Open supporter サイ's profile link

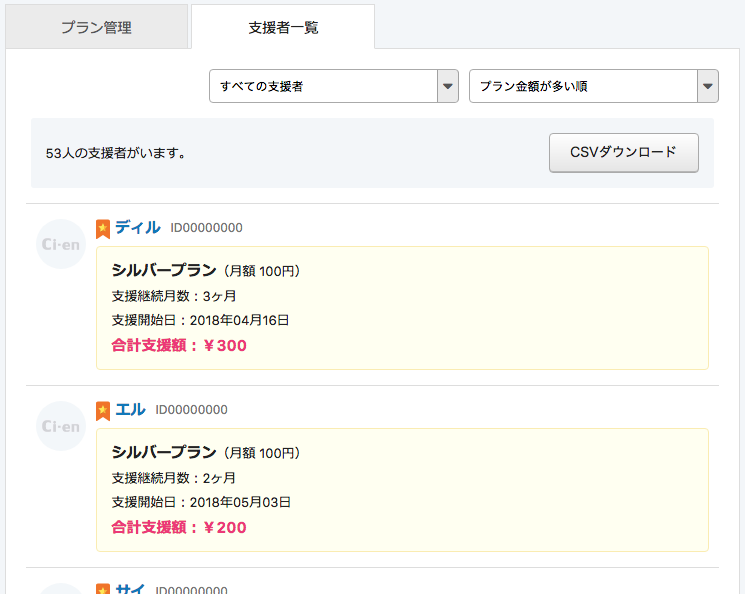coord(130,588)
